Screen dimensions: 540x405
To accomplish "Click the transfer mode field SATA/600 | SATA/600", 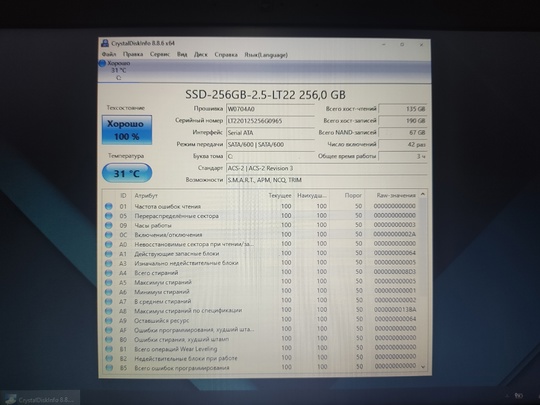I will tap(270, 144).
